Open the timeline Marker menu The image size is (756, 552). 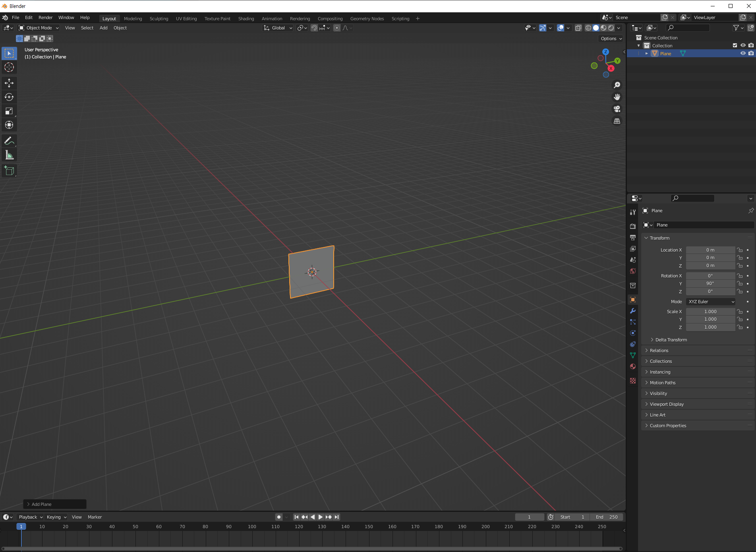click(95, 517)
